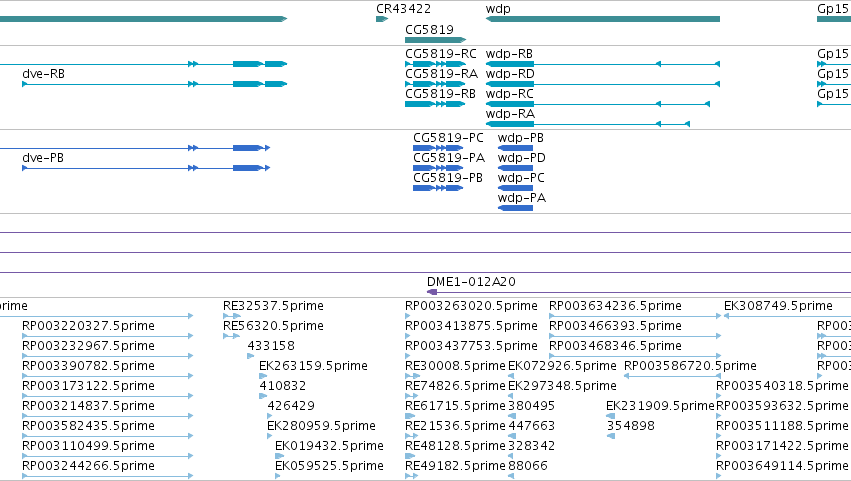Click the small CR43422 gene arrow glyph
Image resolution: width=851 pixels, height=481 pixels.
[x=382, y=19]
